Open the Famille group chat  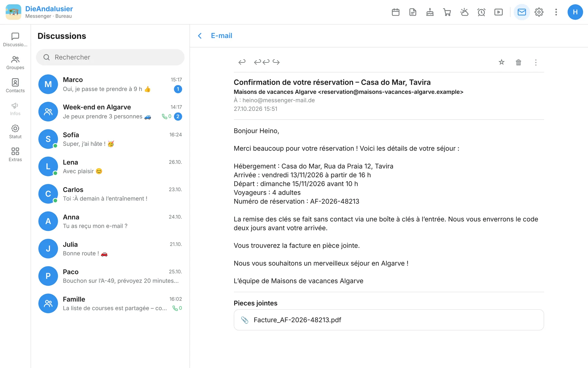tap(110, 304)
